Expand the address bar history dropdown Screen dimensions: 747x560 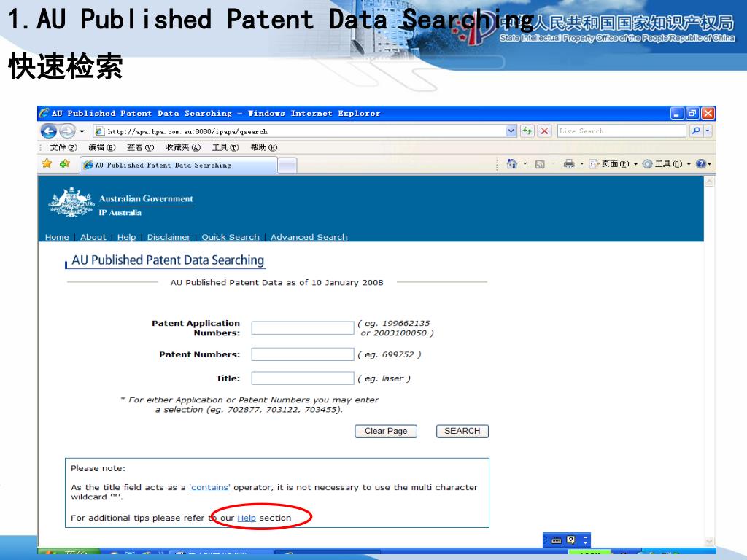tap(511, 131)
